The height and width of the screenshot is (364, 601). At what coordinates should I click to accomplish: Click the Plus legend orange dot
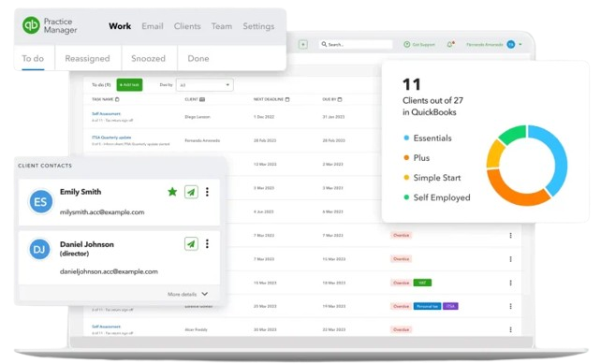coord(406,157)
